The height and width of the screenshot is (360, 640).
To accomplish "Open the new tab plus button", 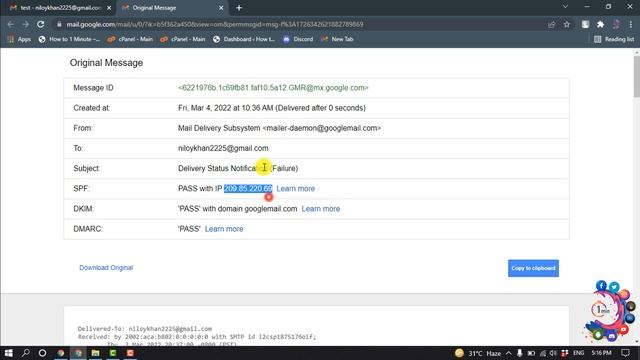I will [239, 8].
